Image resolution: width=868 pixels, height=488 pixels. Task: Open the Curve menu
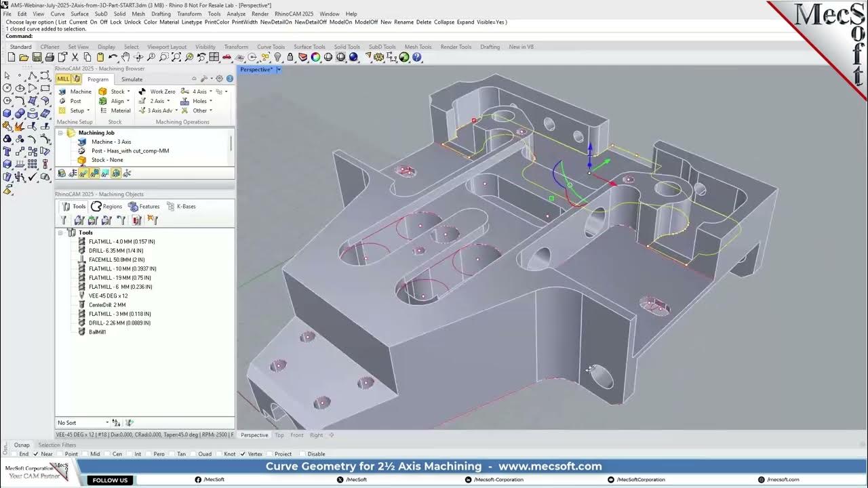(x=57, y=14)
